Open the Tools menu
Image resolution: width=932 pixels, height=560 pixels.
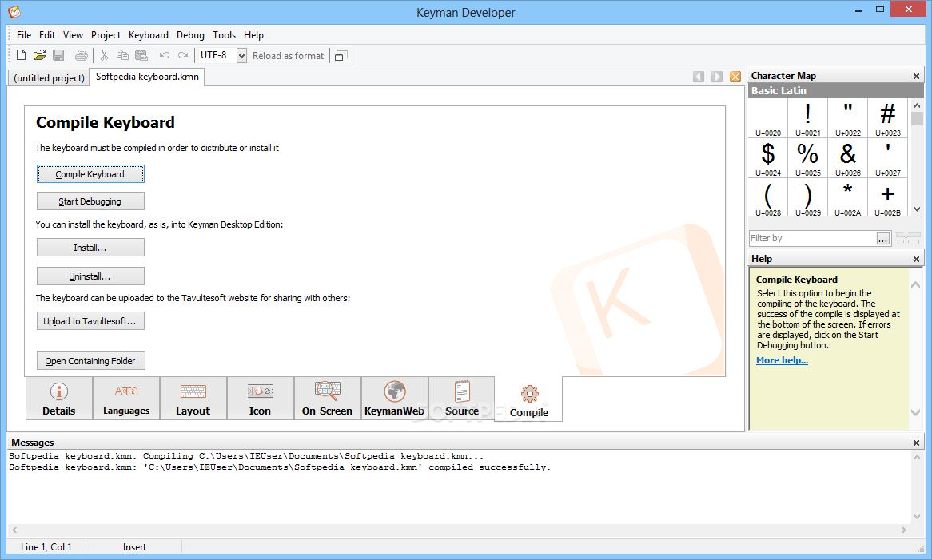(x=224, y=35)
